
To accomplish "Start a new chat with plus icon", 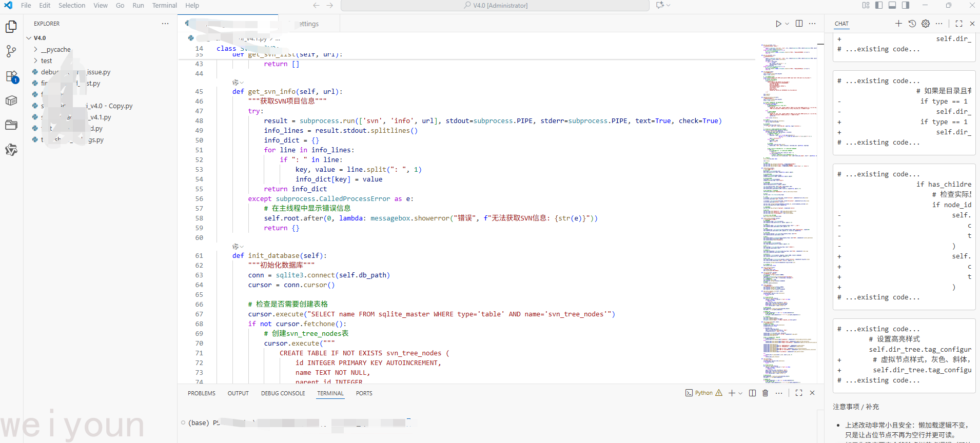I will click(x=898, y=24).
